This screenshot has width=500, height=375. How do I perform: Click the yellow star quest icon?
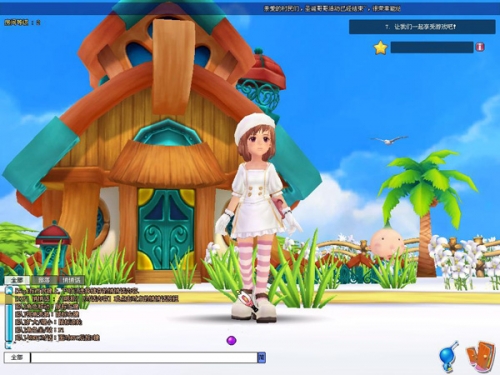click(380, 48)
